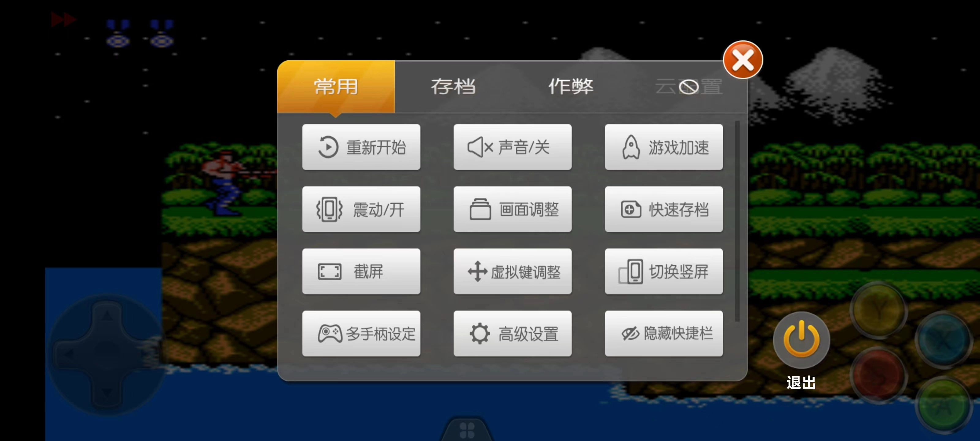Click the menu panel's vertical scrollbar

click(x=737, y=221)
